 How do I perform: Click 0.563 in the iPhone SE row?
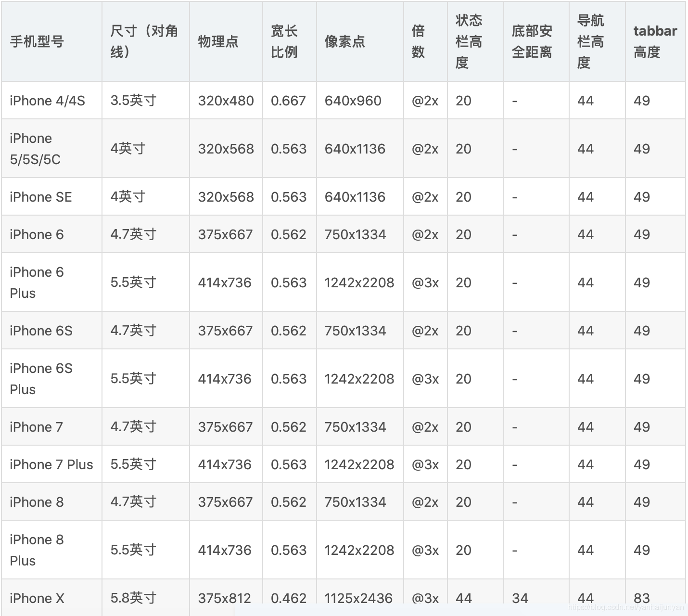(289, 197)
